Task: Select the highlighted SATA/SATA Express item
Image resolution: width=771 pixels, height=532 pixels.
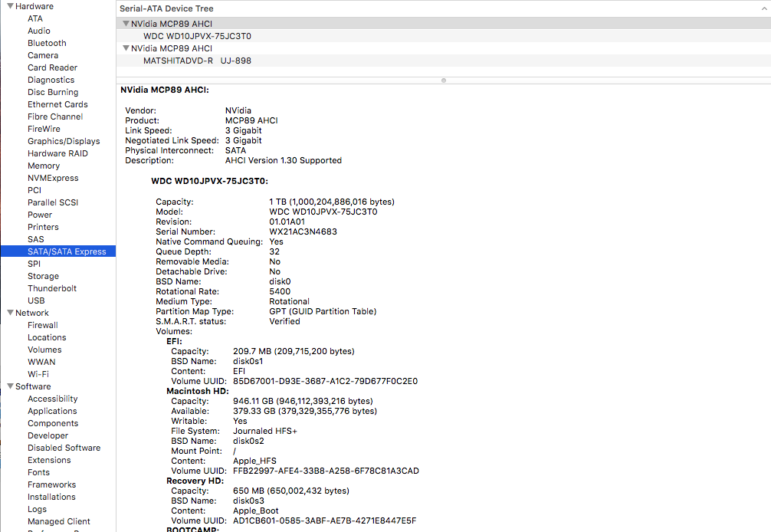Action: [58, 251]
